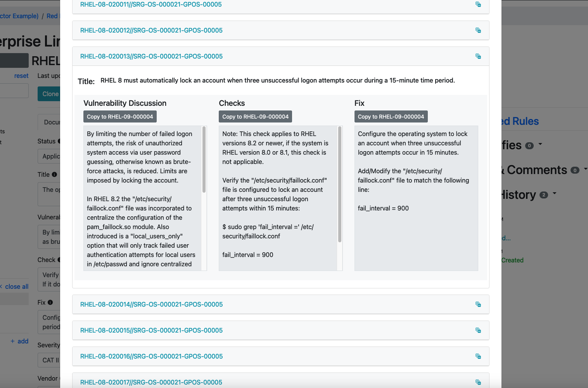Click copy icon for RHEL-08-020014 rule
The image size is (588, 388).
click(x=478, y=304)
